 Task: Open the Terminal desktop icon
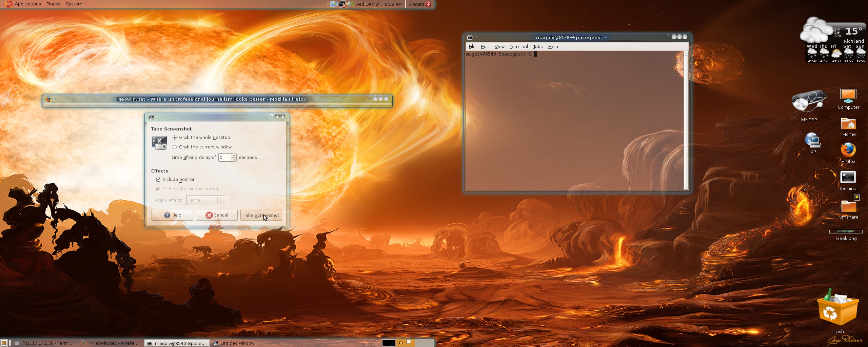pyautogui.click(x=848, y=178)
